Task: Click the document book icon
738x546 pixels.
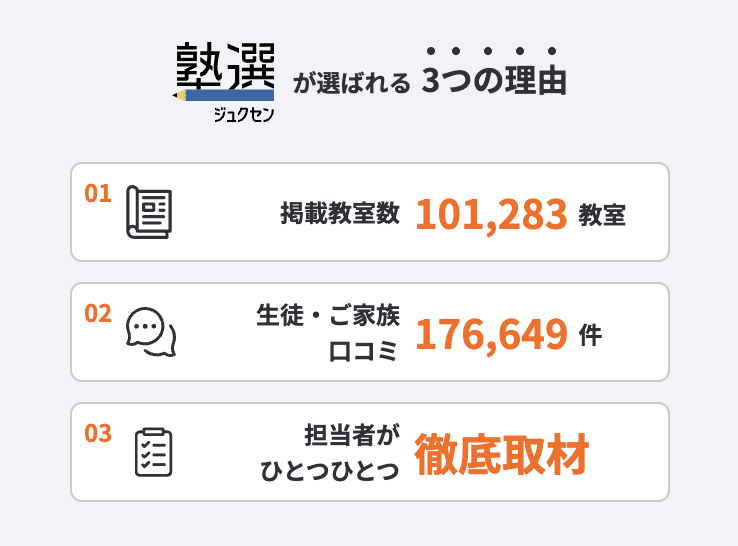Action: (148, 212)
